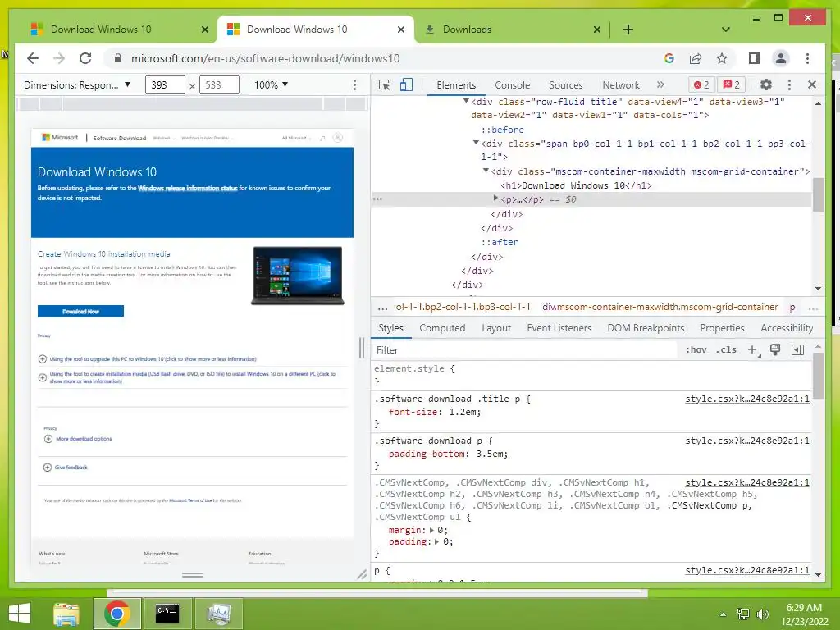Open the Accessibility pane tab
This screenshot has height=630, width=840.
point(787,328)
